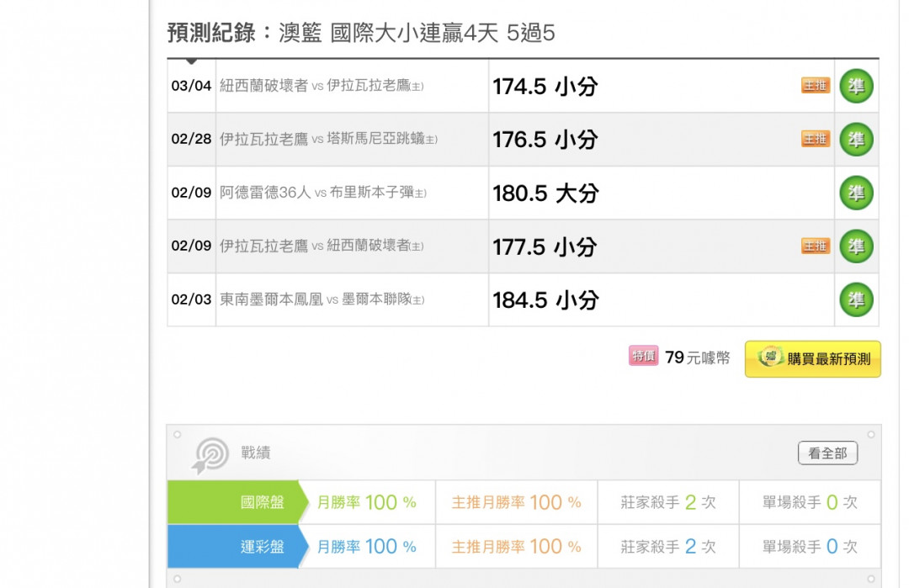Viewport: 909px width, 588px height.
Task: Click the prediction 180.5 大分
Action: coord(545,193)
